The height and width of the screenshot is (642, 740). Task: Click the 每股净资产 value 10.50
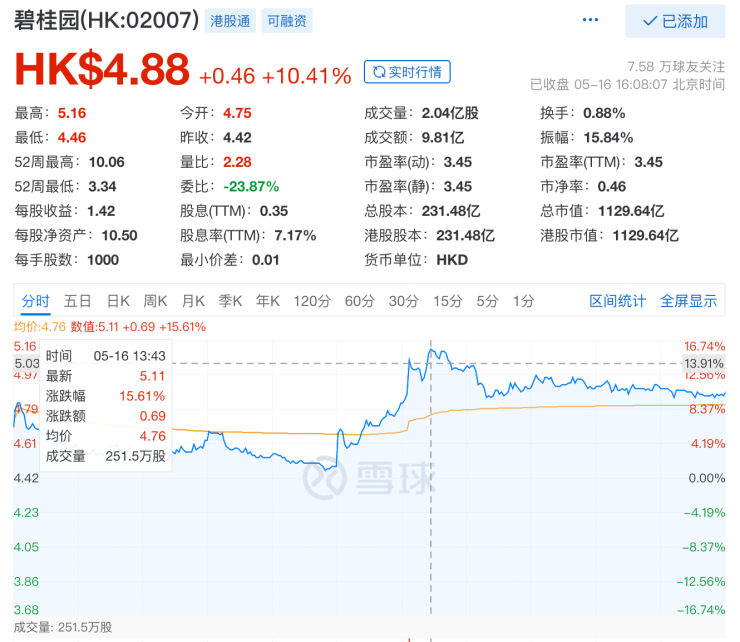tap(119, 236)
